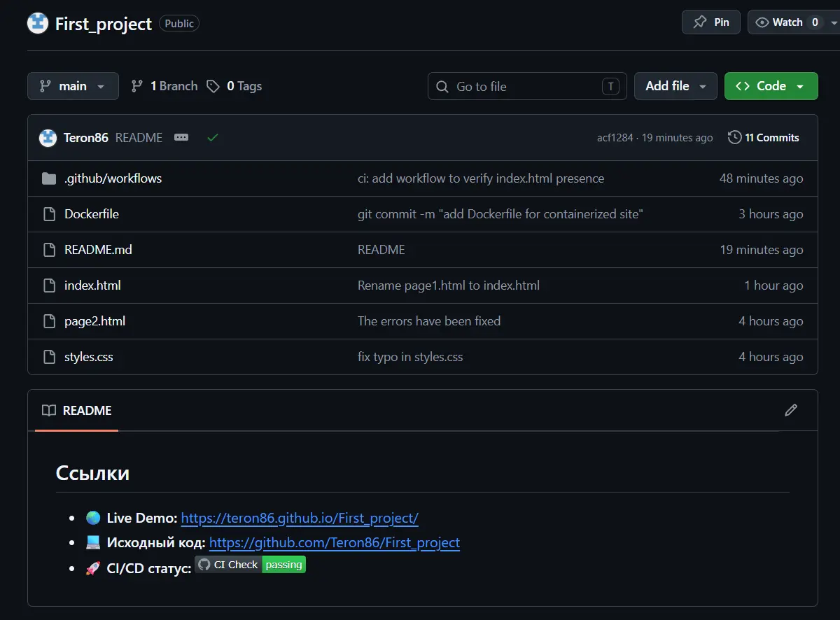Open commit 'fix typo in styles.css'
Image resolution: width=840 pixels, height=620 pixels.
410,357
